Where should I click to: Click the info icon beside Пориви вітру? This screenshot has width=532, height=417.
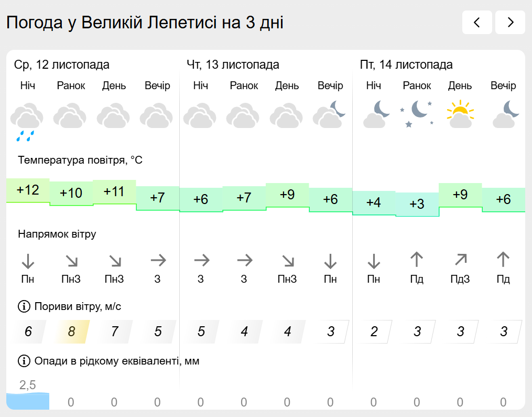(24, 306)
